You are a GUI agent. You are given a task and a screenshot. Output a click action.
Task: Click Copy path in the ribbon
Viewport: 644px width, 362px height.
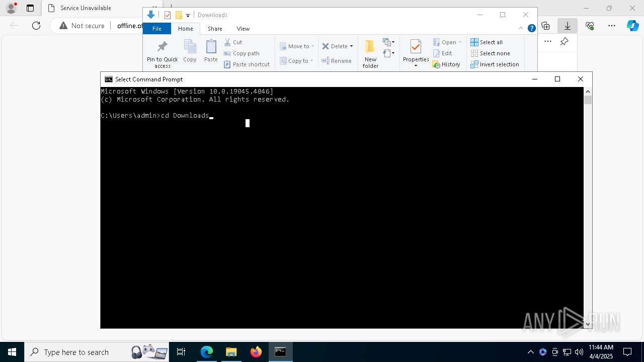[242, 53]
